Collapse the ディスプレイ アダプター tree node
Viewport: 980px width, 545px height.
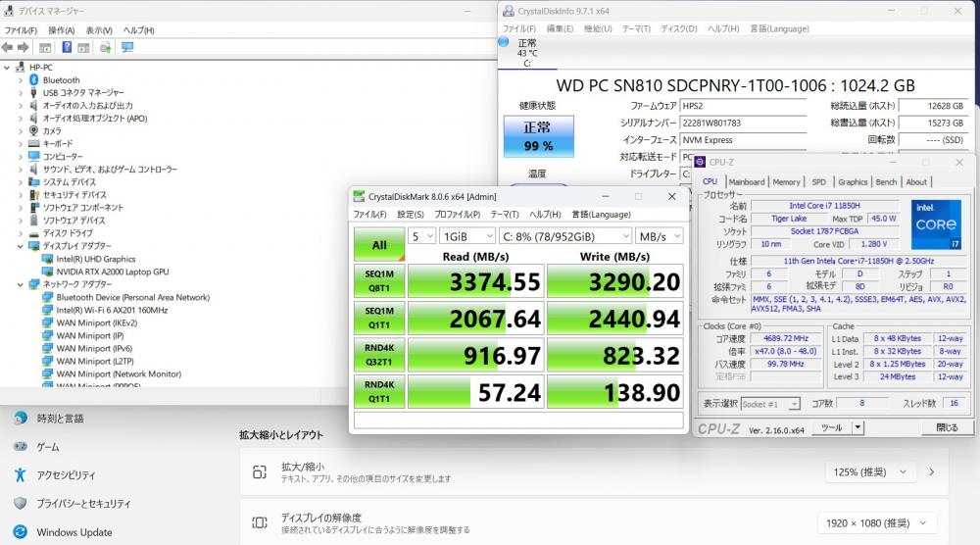pyautogui.click(x=21, y=246)
